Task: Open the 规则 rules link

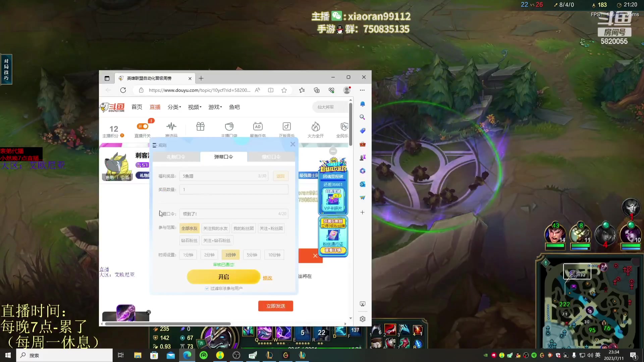Action: click(x=160, y=145)
